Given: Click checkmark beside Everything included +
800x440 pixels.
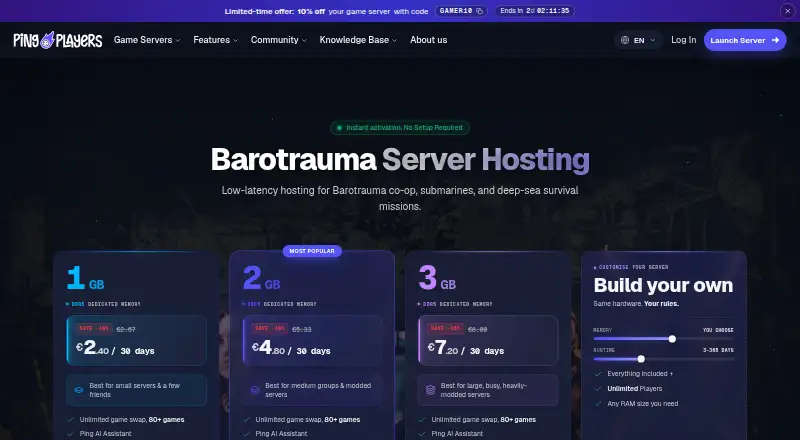Looking at the screenshot, I should click(598, 374).
